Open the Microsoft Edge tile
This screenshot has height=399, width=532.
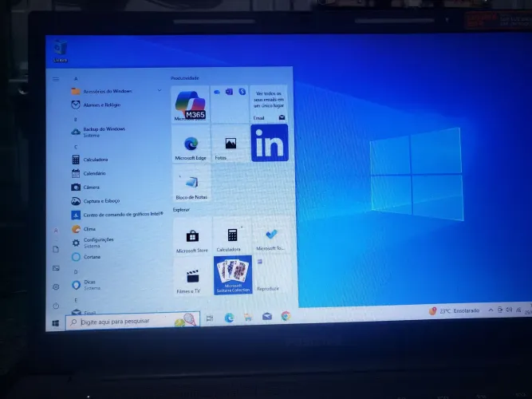(191, 144)
